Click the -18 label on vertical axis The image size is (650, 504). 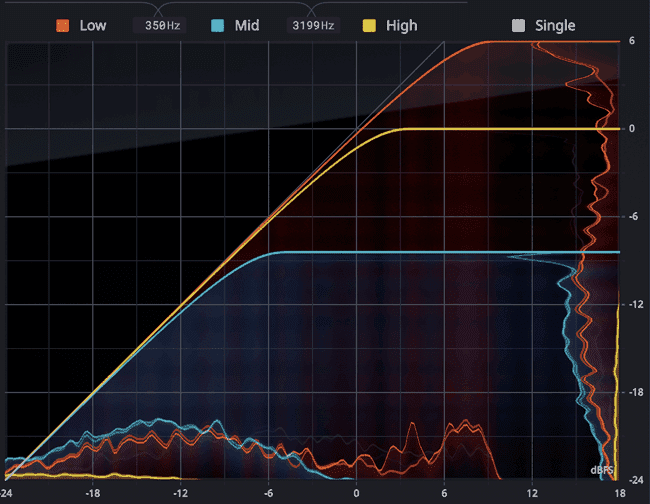pos(636,392)
